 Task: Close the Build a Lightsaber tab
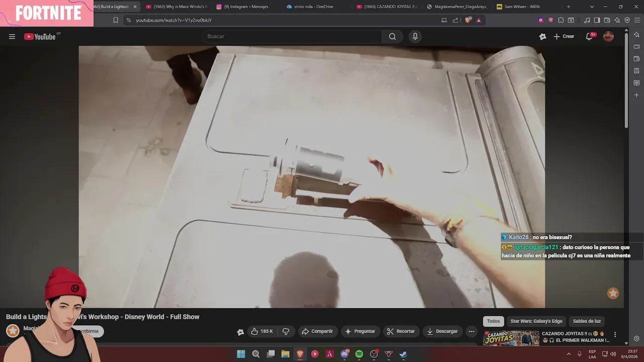coord(135,7)
